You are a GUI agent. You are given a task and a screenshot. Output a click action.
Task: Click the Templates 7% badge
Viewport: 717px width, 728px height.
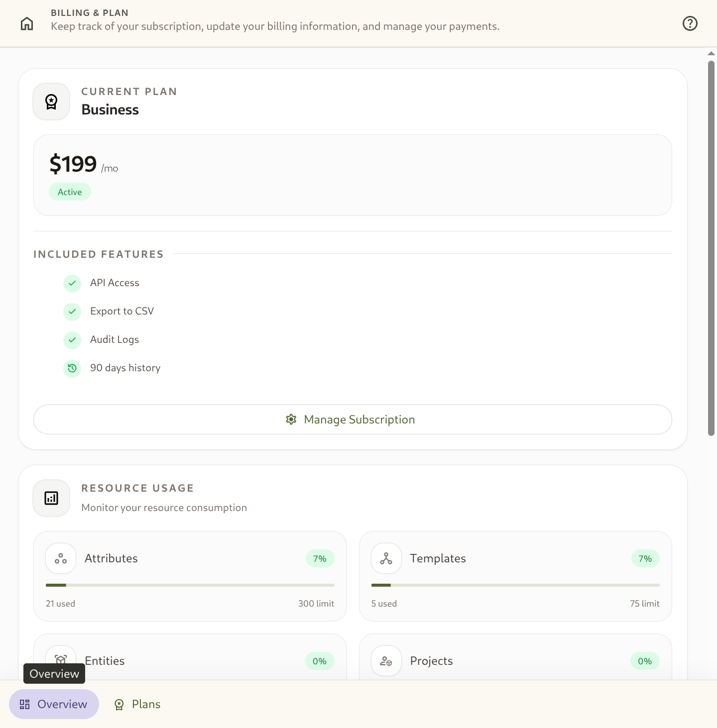tap(645, 559)
